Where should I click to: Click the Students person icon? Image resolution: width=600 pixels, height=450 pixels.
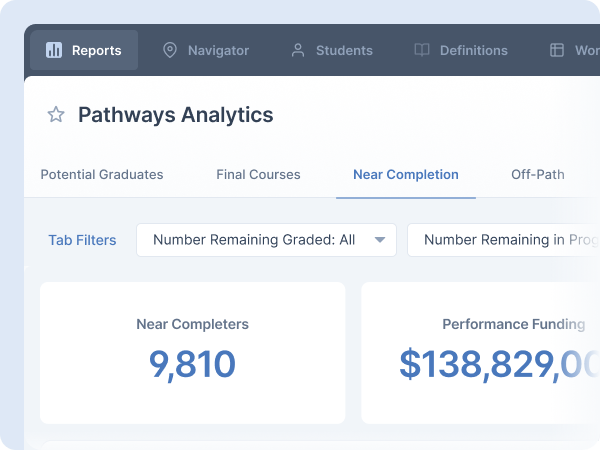click(x=298, y=50)
